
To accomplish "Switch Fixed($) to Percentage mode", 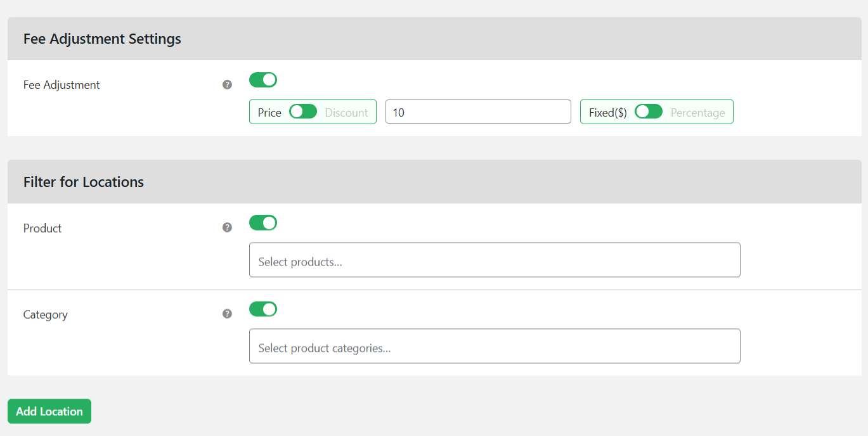I will click(648, 111).
